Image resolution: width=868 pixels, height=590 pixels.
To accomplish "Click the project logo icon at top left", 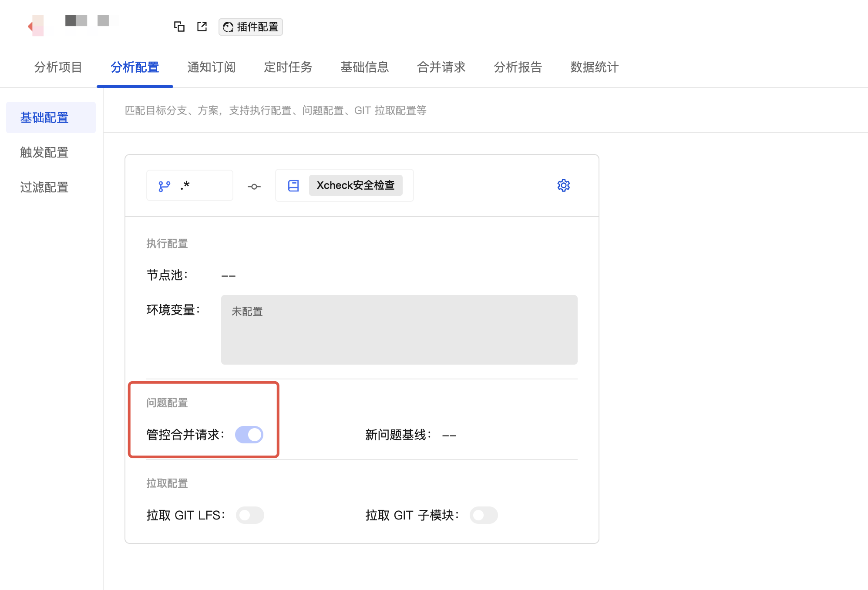I will (x=37, y=26).
